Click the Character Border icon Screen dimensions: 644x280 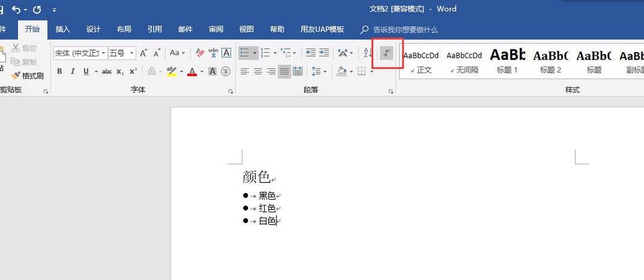(x=226, y=53)
